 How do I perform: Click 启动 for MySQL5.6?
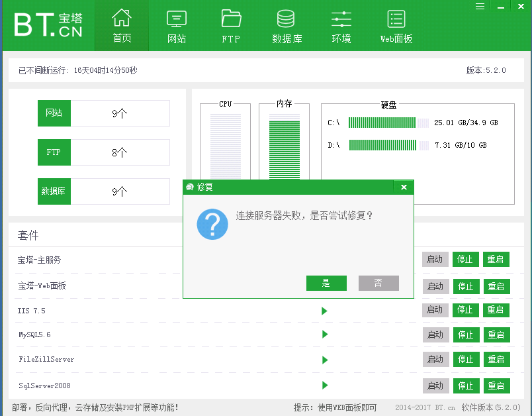tap(436, 335)
